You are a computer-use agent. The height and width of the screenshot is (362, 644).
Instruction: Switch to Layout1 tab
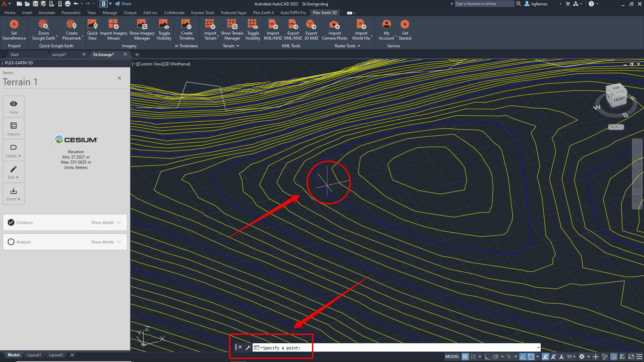(x=34, y=355)
